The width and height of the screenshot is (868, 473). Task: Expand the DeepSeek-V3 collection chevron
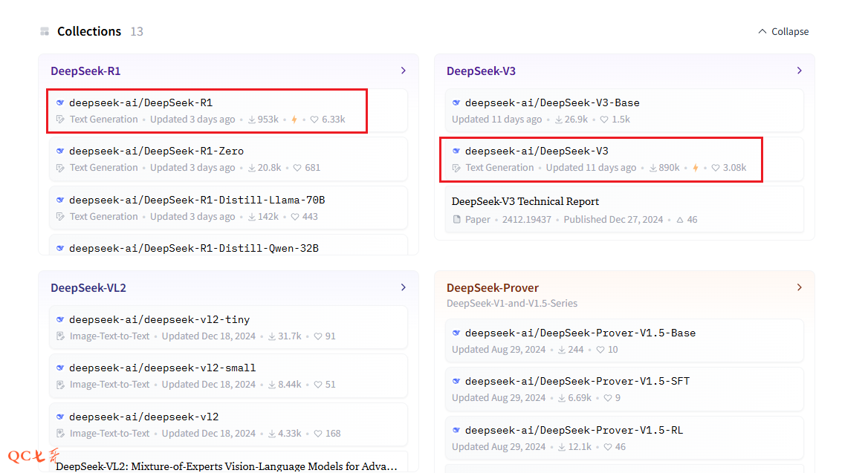800,71
